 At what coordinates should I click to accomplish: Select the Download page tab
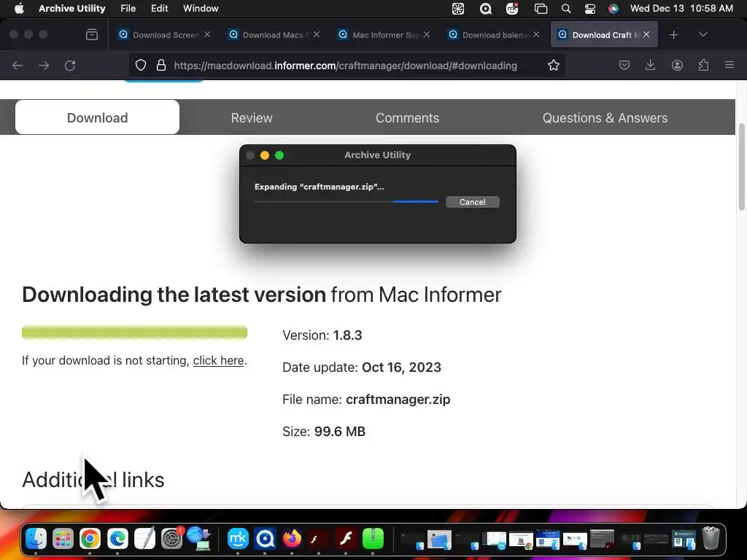pos(97,117)
